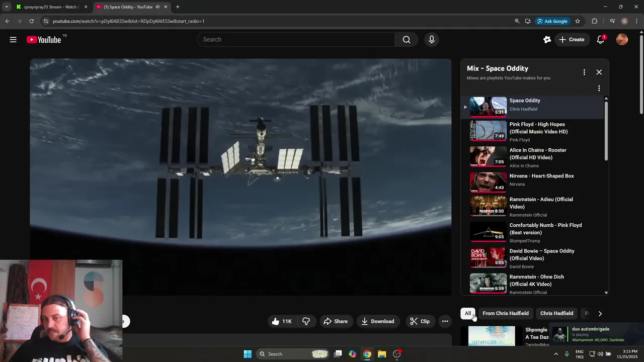The image size is (644, 362).
Task: Play Alice In Chains - Rooster from the mix
Action: pos(532,157)
